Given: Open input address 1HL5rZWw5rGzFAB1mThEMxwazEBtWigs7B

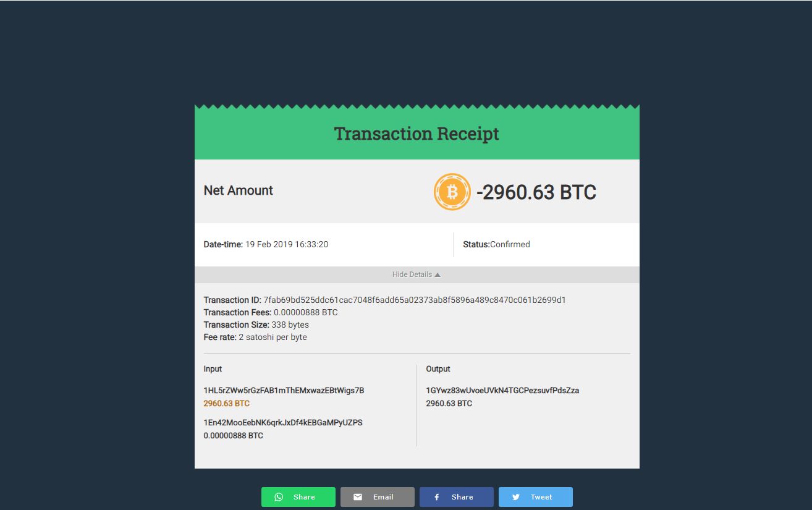Looking at the screenshot, I should [284, 391].
